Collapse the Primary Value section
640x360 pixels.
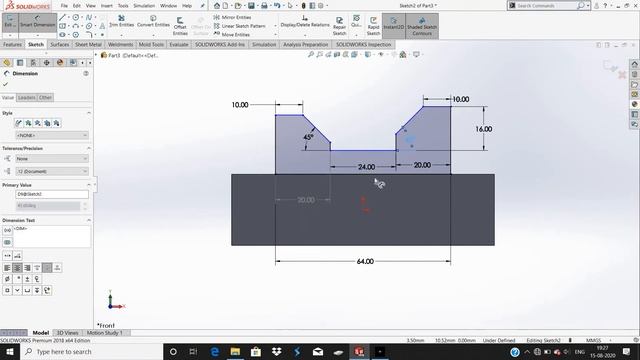click(89, 185)
